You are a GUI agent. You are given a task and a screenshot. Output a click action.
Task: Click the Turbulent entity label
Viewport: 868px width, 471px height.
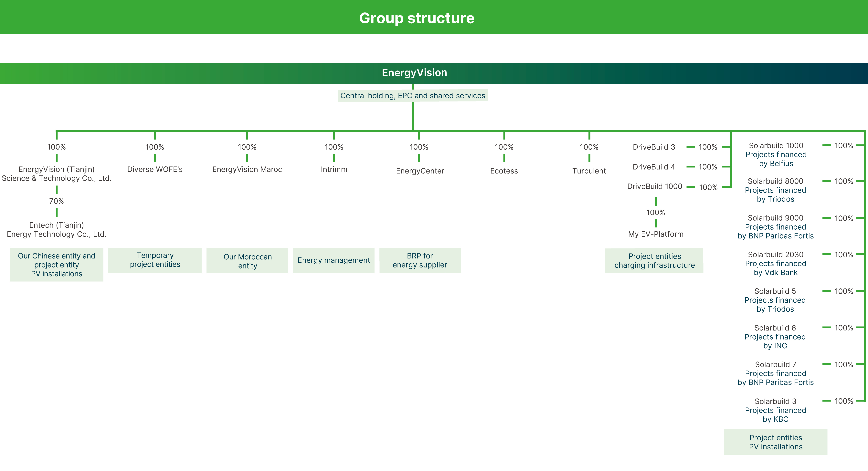point(589,171)
